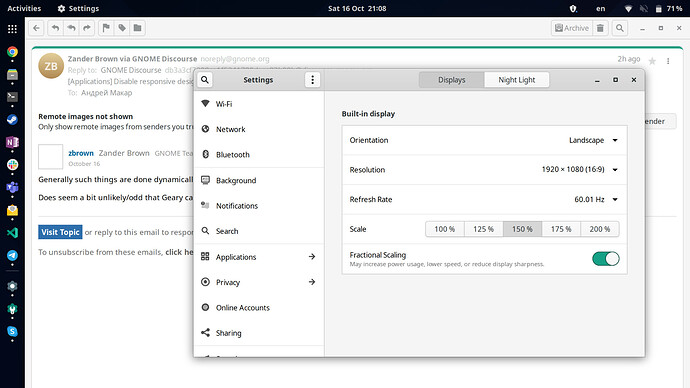Click the trash delete icon
The image size is (690, 388).
(x=600, y=28)
